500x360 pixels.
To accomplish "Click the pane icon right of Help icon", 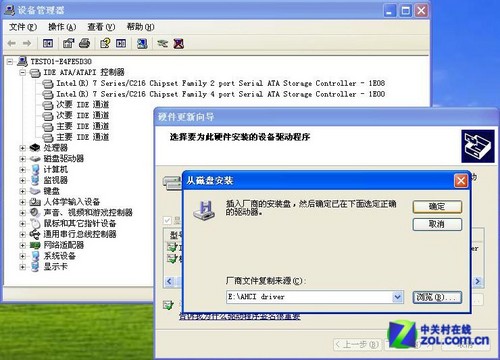I will click(x=121, y=43).
